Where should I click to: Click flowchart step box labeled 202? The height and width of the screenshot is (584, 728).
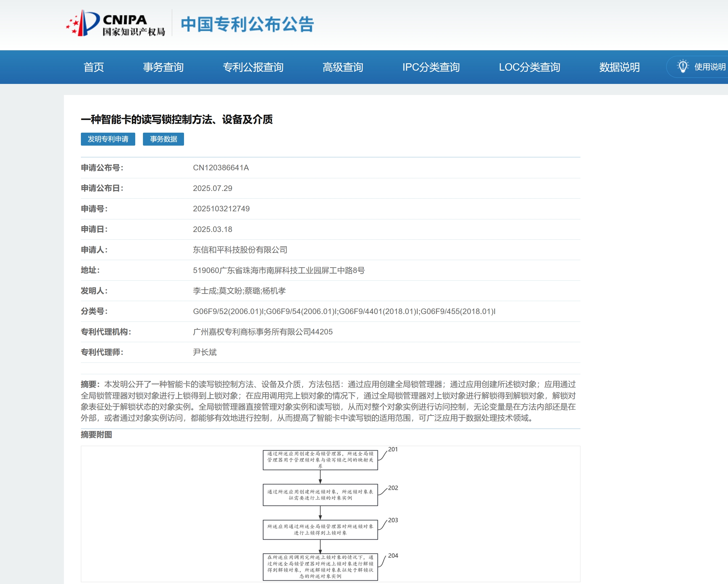(x=320, y=495)
